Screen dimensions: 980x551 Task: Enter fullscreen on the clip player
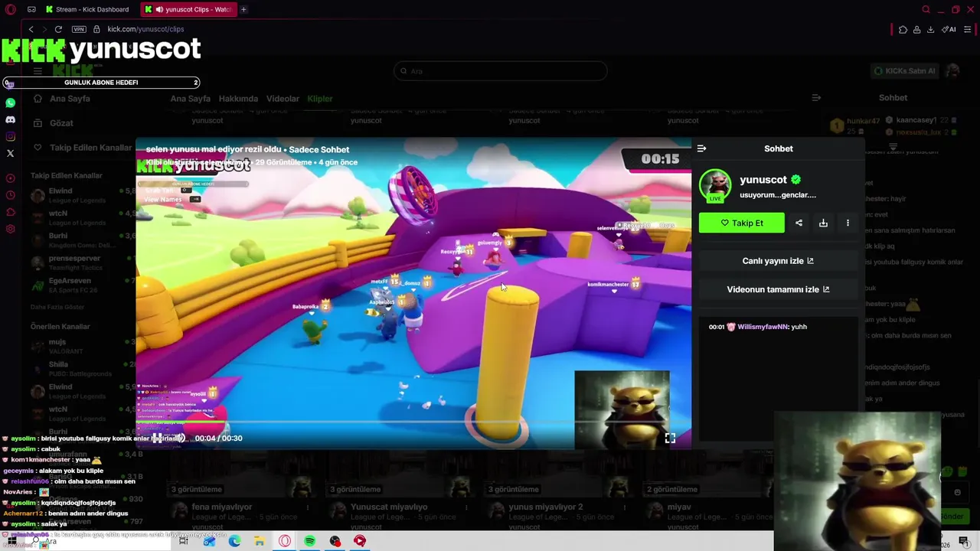coord(670,438)
